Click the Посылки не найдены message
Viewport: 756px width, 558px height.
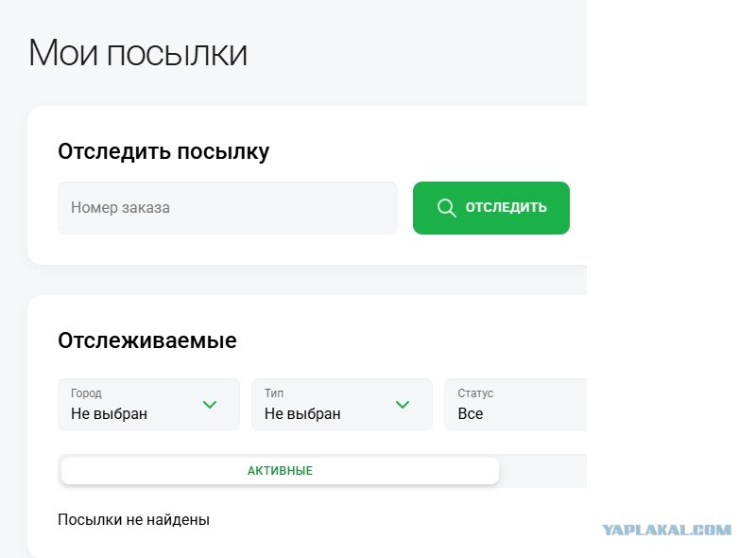[x=133, y=520]
